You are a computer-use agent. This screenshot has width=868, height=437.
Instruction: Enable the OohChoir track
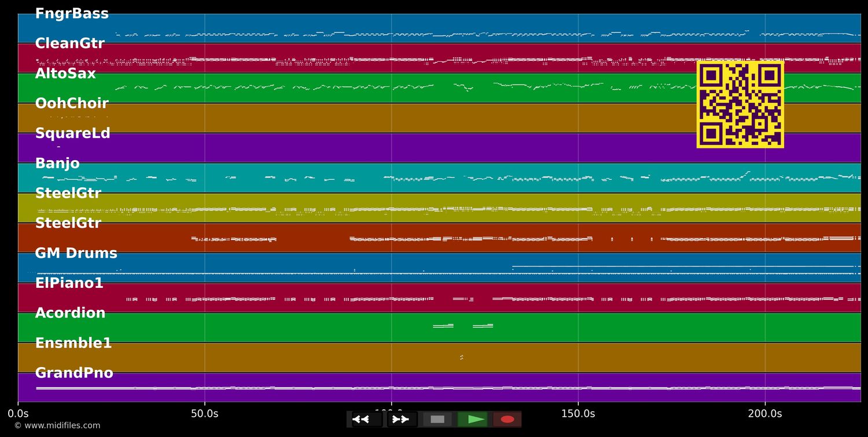tap(72, 103)
